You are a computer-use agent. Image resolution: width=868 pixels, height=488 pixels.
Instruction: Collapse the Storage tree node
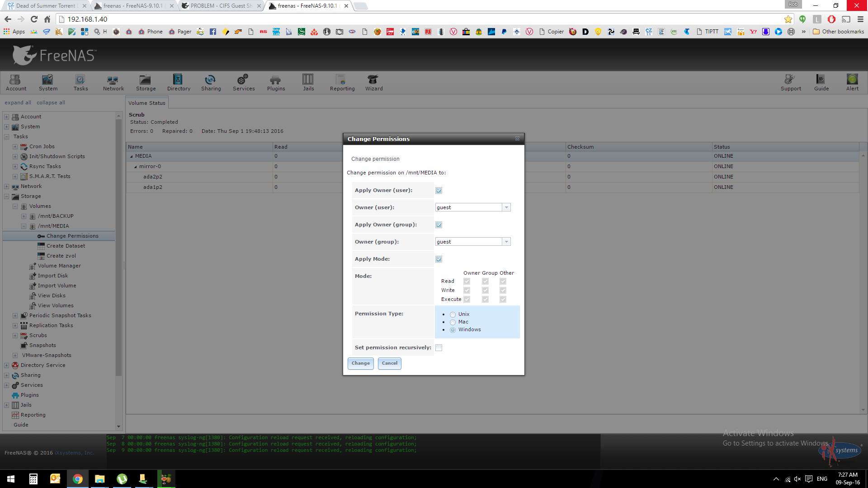click(7, 196)
